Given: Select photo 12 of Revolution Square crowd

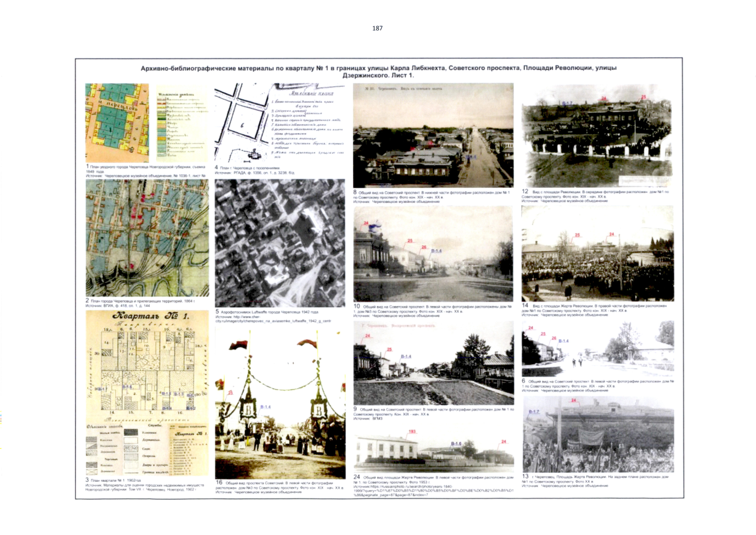Looking at the screenshot, I should pyautogui.click(x=597, y=135).
